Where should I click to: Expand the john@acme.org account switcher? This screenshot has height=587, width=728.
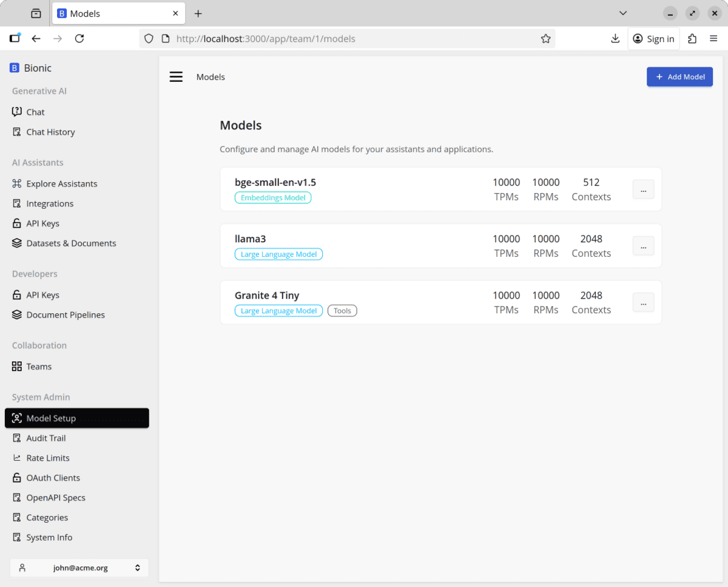click(x=79, y=568)
